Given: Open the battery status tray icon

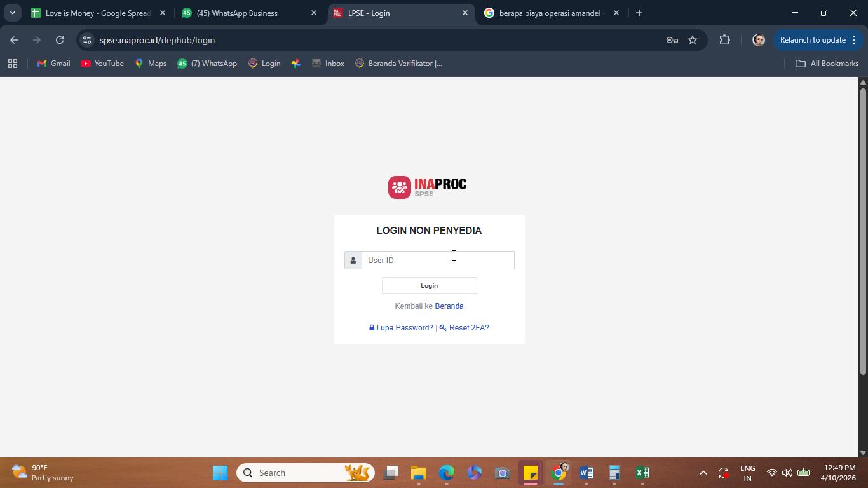Looking at the screenshot, I should (x=804, y=473).
